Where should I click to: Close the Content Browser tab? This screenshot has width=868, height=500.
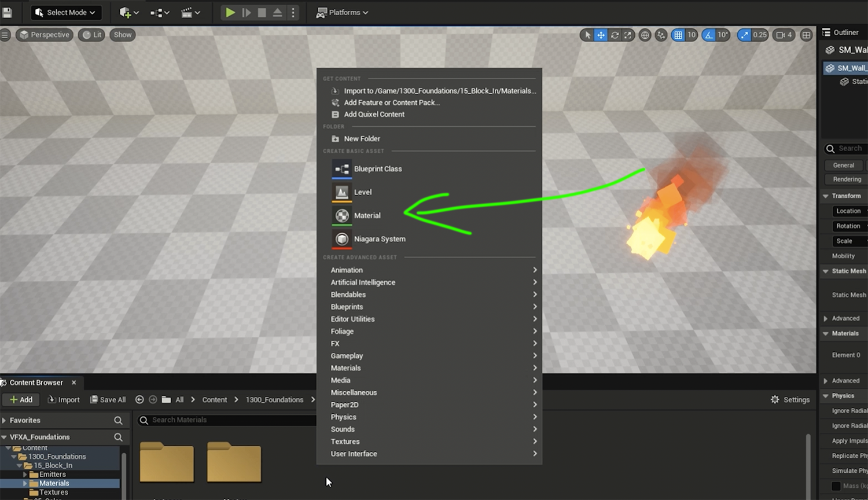point(74,383)
